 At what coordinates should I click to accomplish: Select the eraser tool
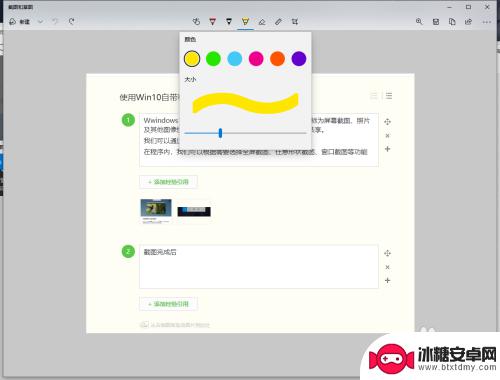coord(262,22)
